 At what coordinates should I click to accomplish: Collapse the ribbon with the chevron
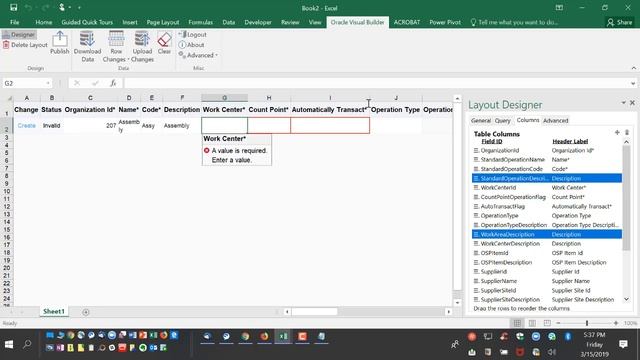[634, 68]
